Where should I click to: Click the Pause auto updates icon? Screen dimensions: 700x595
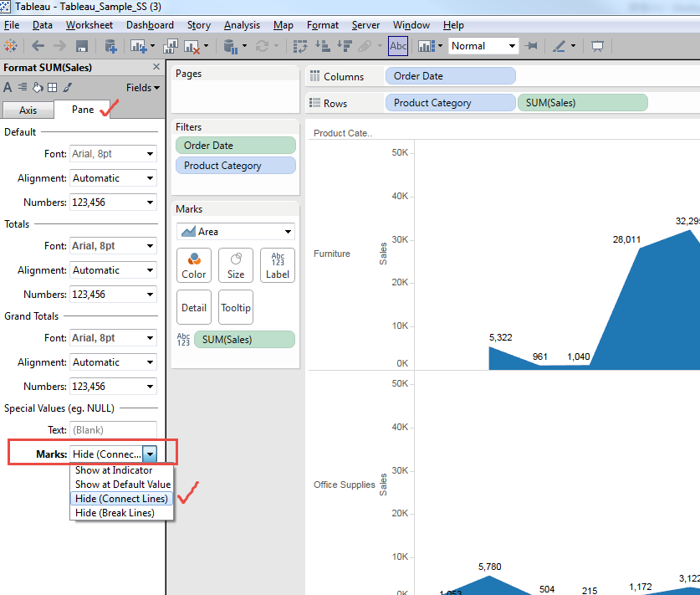[x=230, y=46]
